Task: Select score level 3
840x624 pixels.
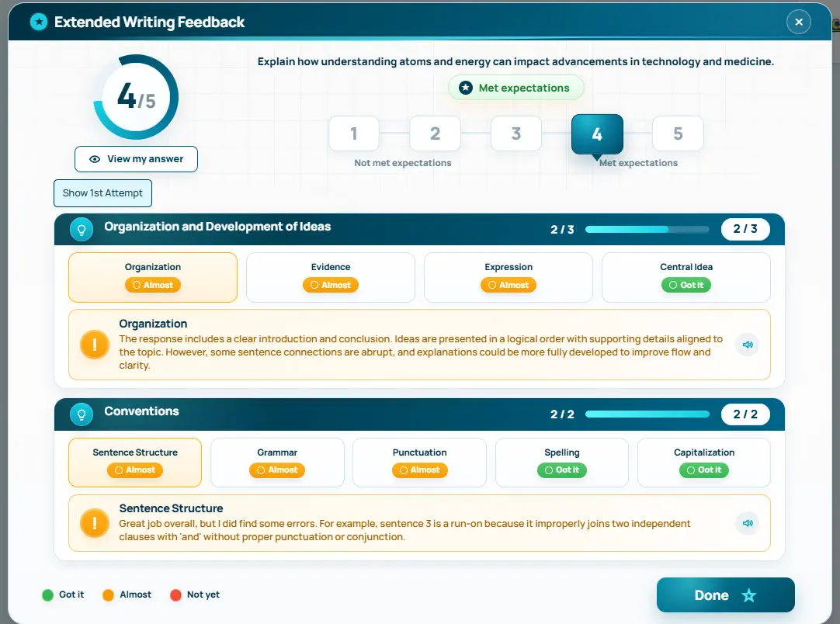Action: tap(516, 133)
